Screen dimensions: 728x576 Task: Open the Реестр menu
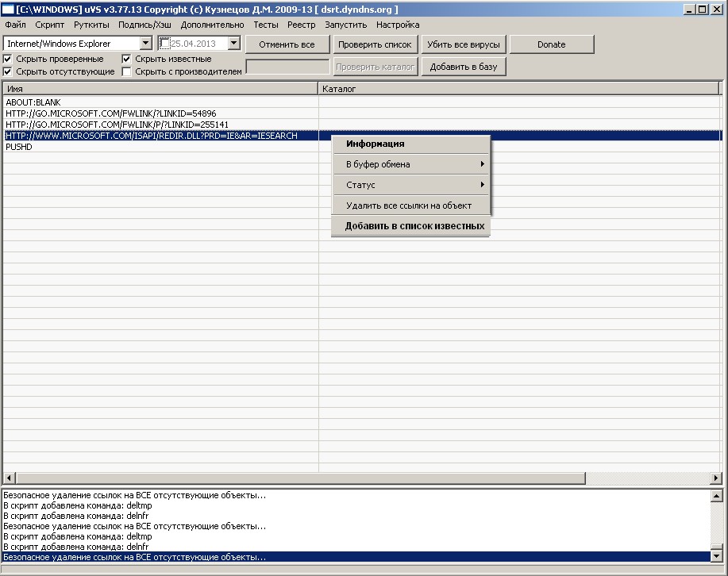[x=301, y=25]
